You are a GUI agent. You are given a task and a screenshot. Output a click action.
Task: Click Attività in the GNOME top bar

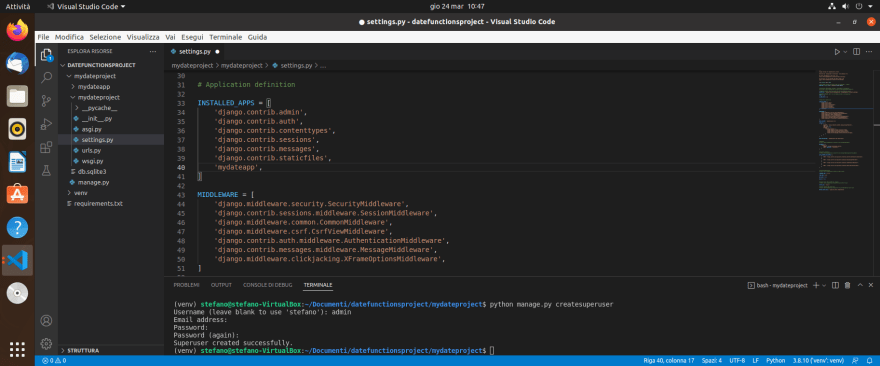[x=17, y=6]
